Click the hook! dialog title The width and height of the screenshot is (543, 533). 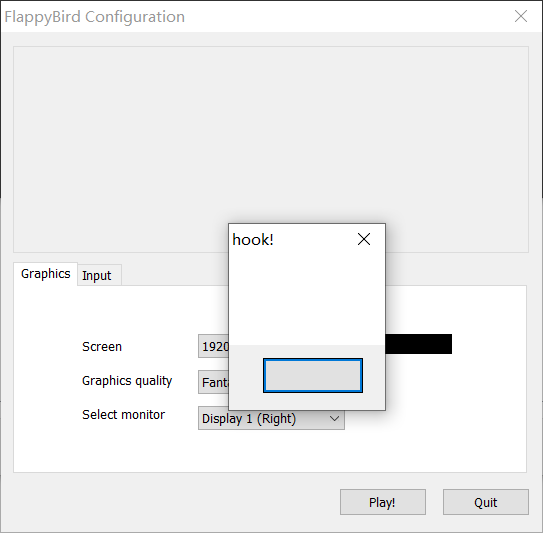click(x=253, y=240)
